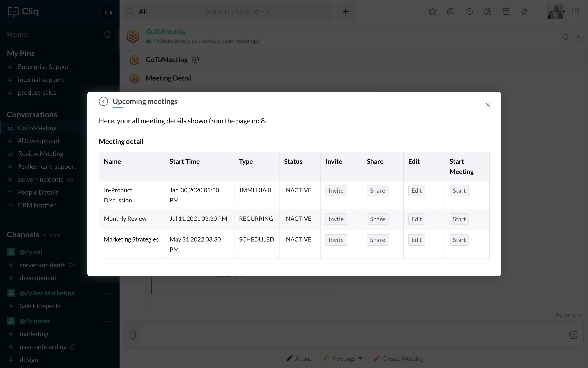
Task: Go to Home in sidebar
Action: pos(17,34)
